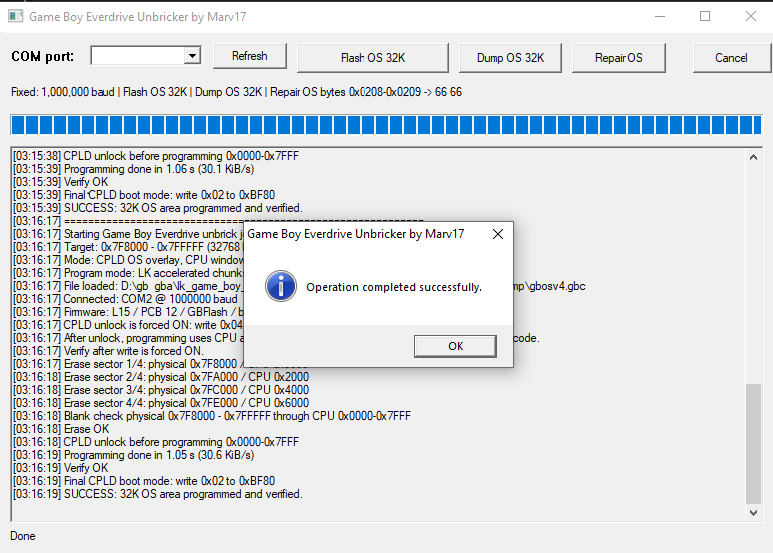Screen dimensions: 773x553
Task: Open the COM port dropdown arrow
Action: [x=193, y=56]
